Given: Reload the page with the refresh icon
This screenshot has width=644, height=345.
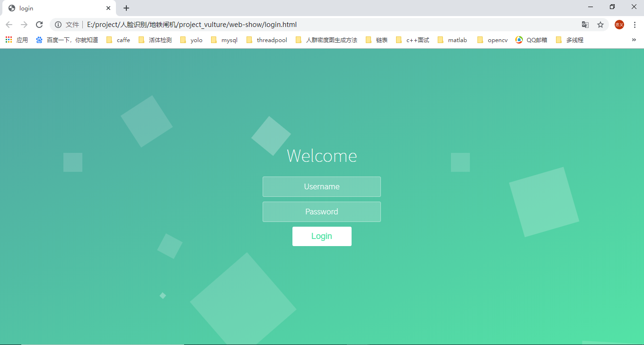Looking at the screenshot, I should 39,25.
